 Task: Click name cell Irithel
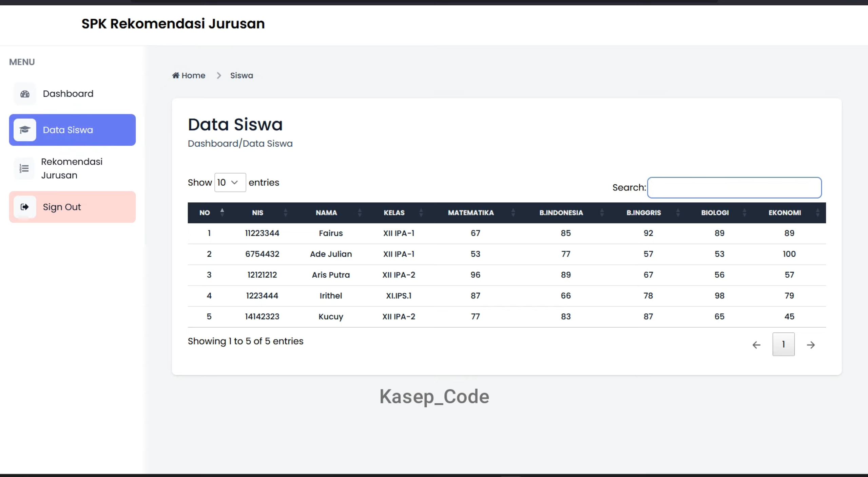point(331,296)
